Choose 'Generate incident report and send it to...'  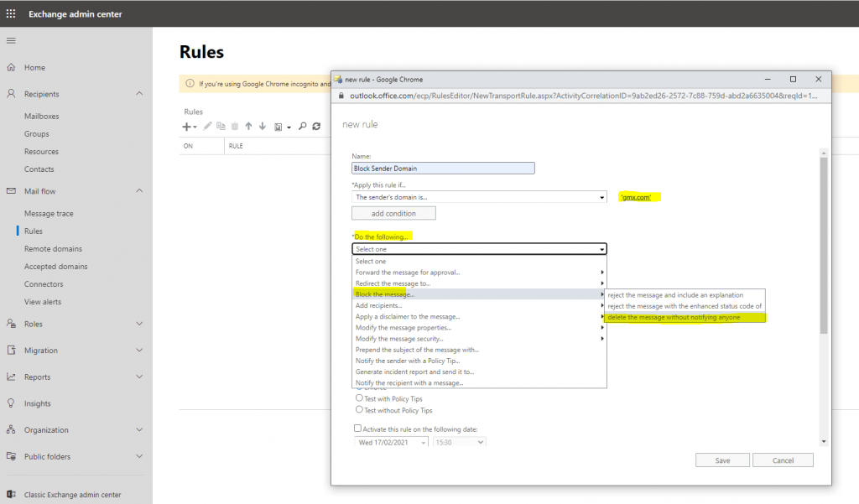point(479,372)
